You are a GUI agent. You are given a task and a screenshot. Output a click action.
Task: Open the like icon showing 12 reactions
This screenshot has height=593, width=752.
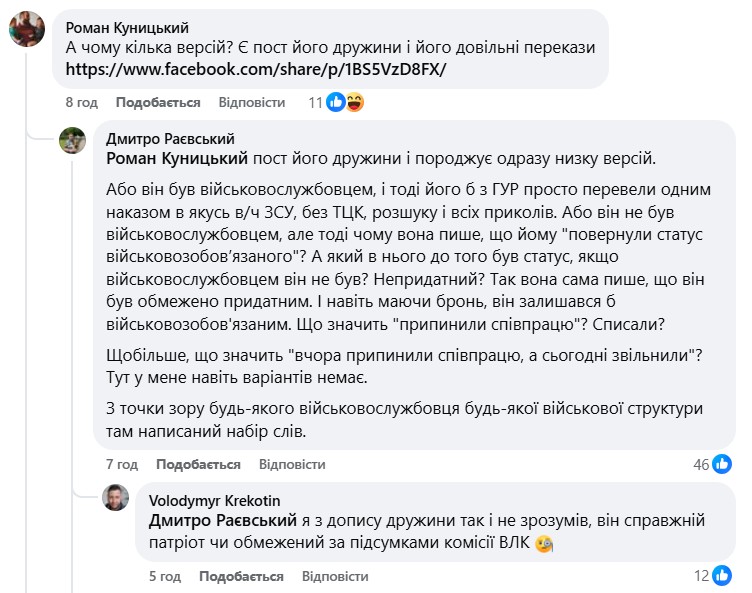[723, 577]
